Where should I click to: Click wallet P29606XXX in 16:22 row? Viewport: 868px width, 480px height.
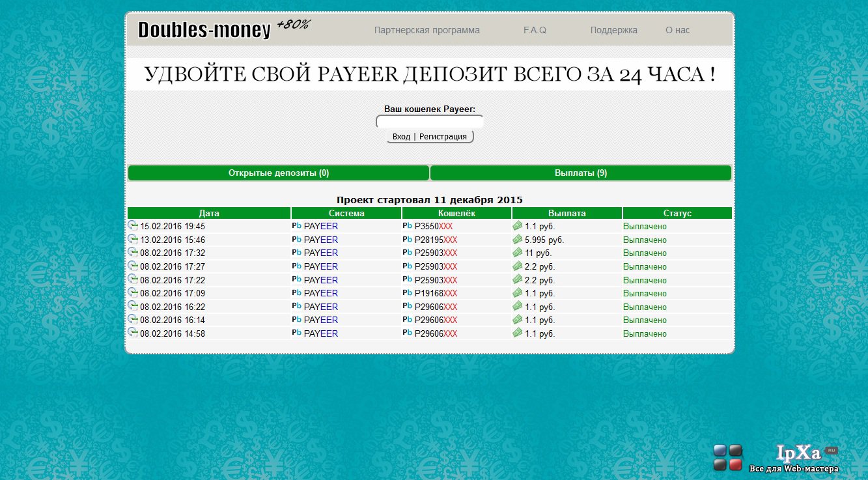(x=436, y=307)
